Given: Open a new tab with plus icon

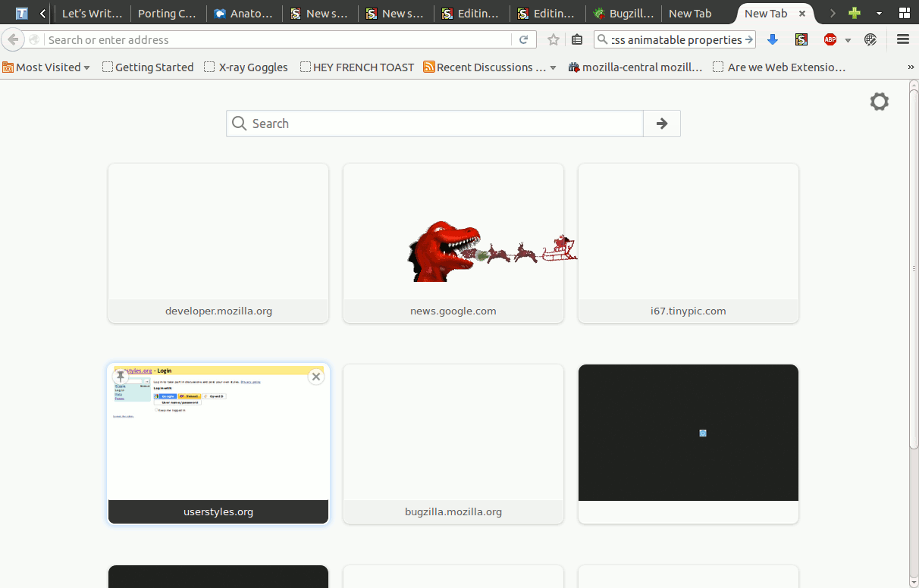Looking at the screenshot, I should [855, 14].
